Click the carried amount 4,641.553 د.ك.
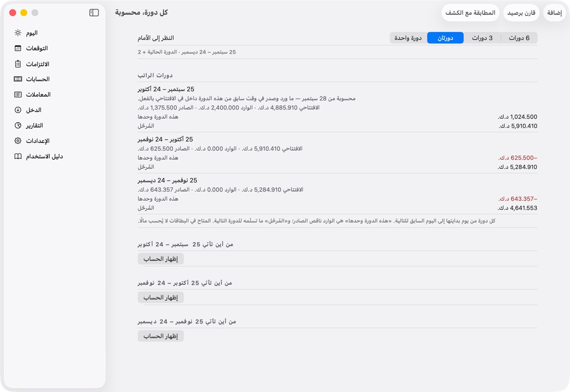 (x=517, y=208)
